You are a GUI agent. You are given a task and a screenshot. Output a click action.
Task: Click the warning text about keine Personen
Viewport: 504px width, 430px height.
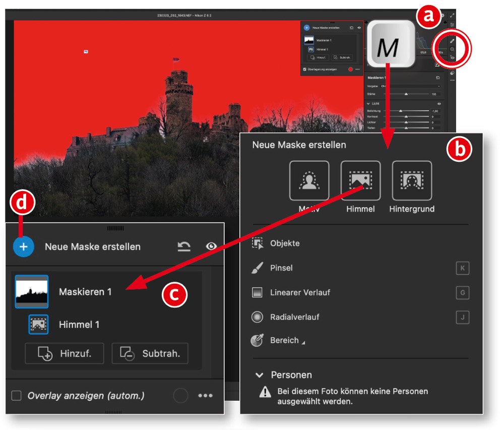tap(353, 396)
